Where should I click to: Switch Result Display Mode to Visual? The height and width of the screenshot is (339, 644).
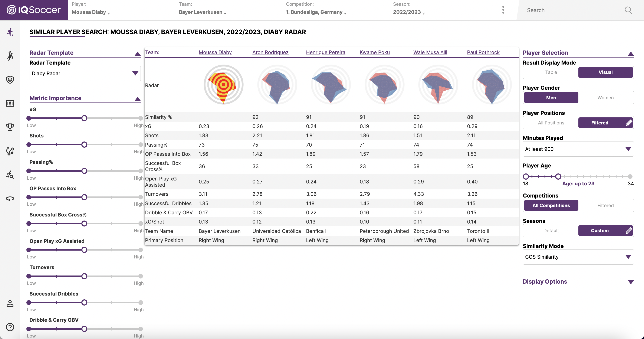click(x=605, y=72)
